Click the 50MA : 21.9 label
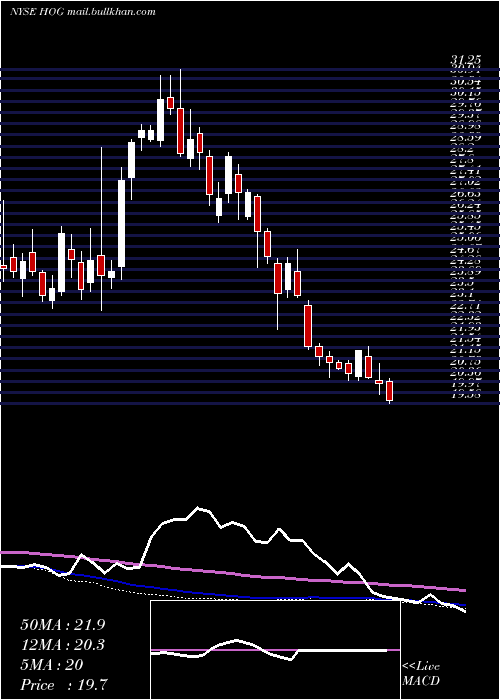 pyautogui.click(x=63, y=625)
